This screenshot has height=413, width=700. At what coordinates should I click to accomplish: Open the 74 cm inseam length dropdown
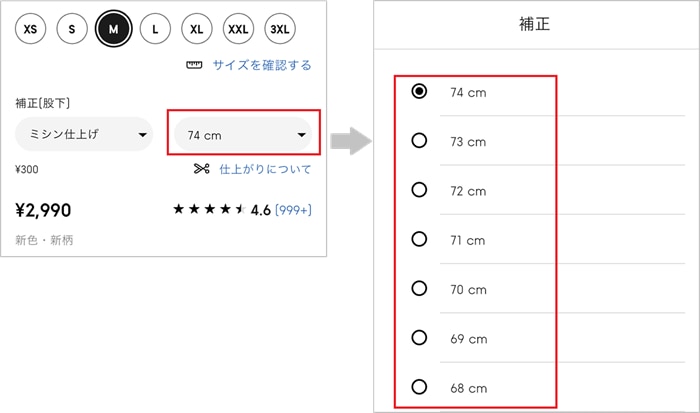click(243, 134)
